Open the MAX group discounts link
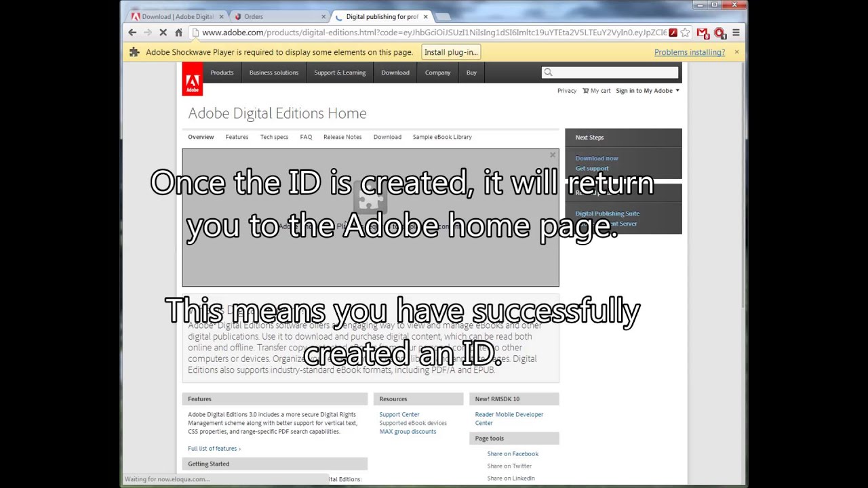Image resolution: width=868 pixels, height=488 pixels. pos(408,432)
